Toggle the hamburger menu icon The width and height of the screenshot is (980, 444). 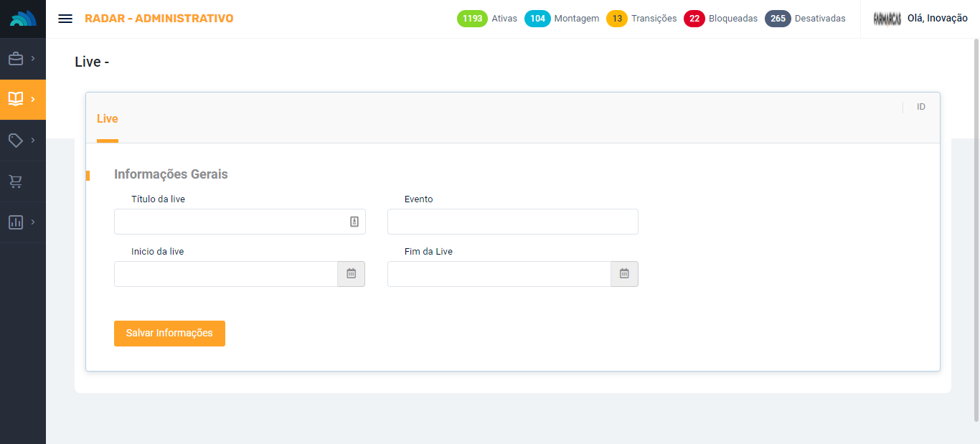[x=65, y=19]
